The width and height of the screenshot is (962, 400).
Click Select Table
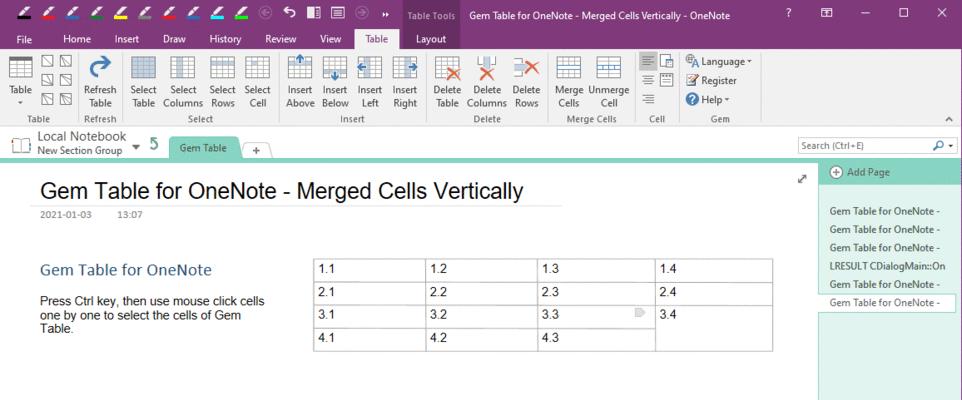tap(143, 81)
